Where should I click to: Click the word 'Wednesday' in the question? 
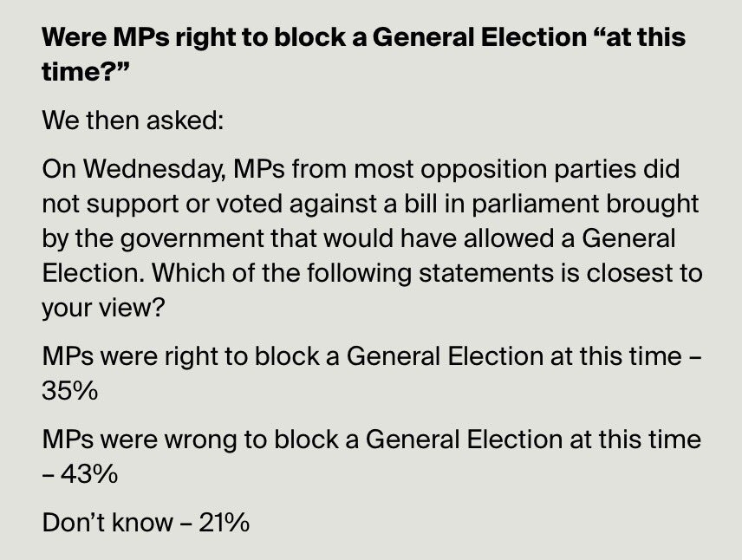(x=154, y=169)
